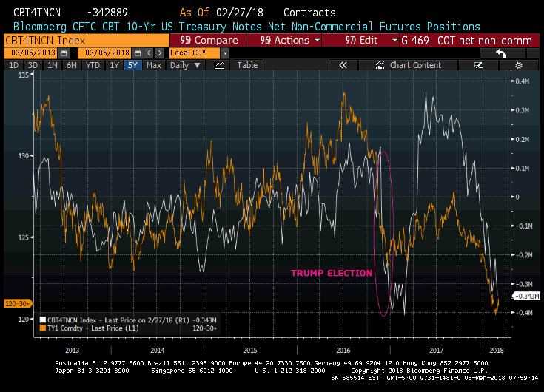Select the 1M time range tab
Viewport: 544px width, 392px height.
pyautogui.click(x=53, y=65)
